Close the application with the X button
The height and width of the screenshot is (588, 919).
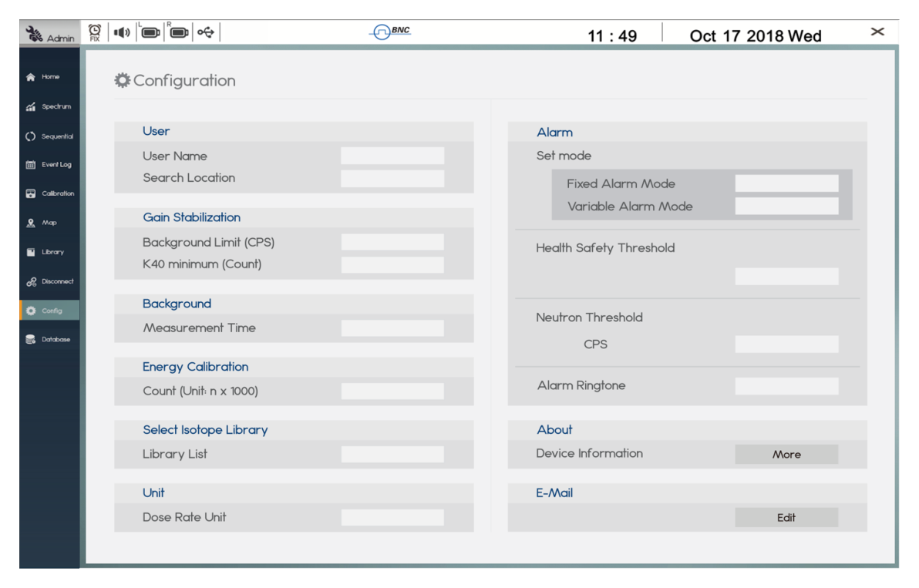click(x=877, y=32)
